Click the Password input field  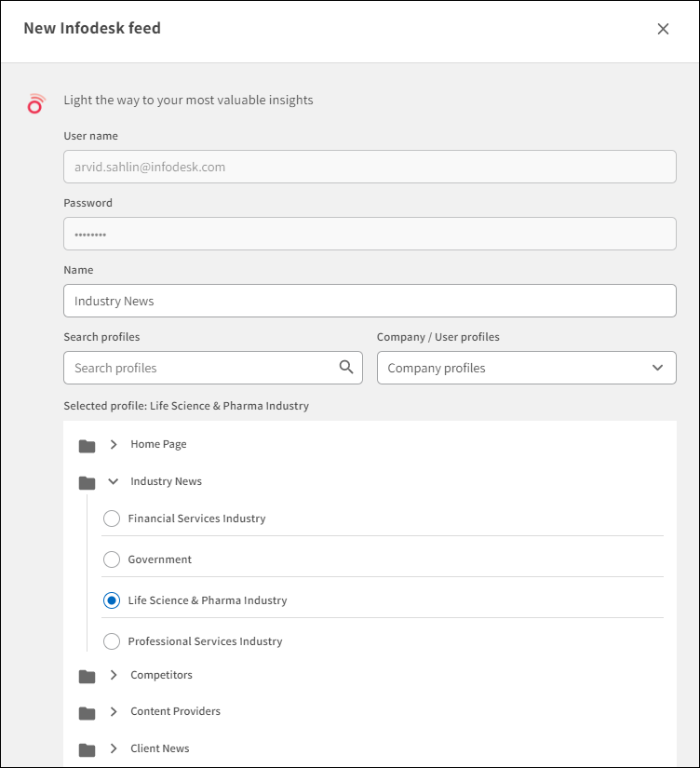coord(370,233)
